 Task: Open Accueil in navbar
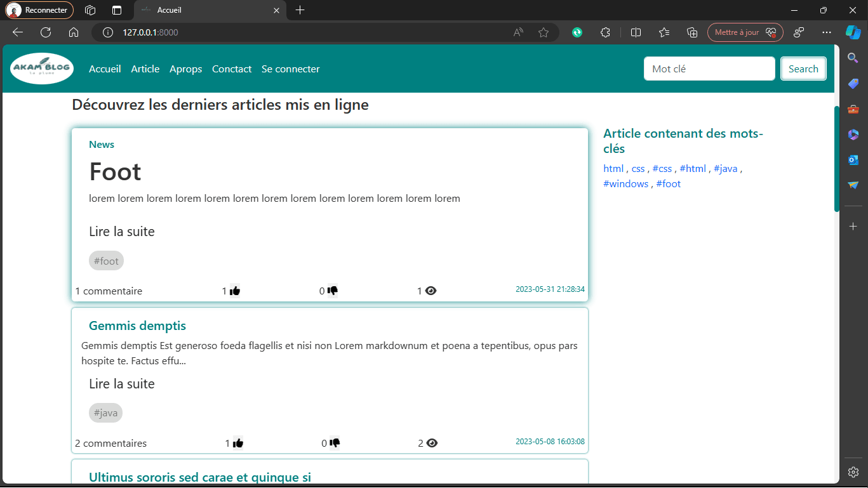[x=105, y=69]
